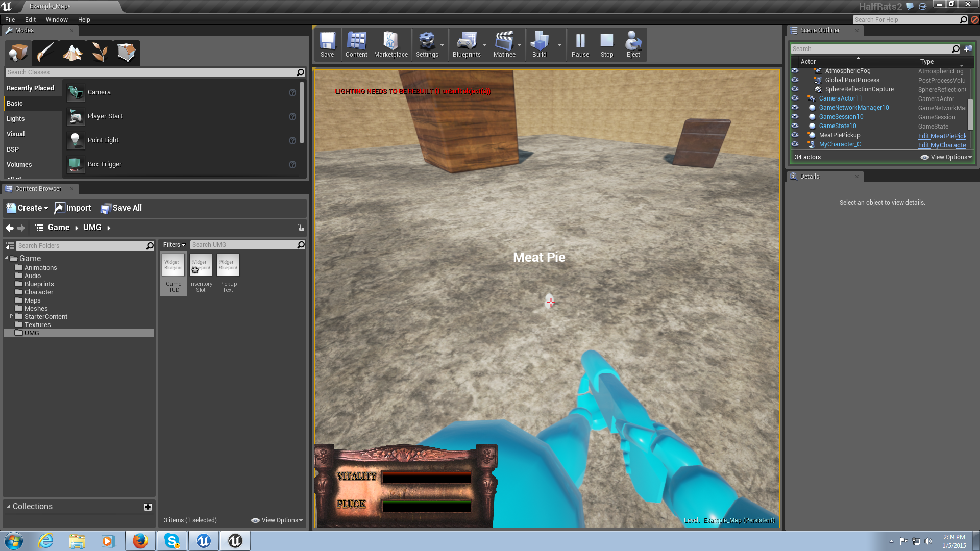Select Paint mode brush icon
The width and height of the screenshot is (980, 551).
(x=45, y=53)
